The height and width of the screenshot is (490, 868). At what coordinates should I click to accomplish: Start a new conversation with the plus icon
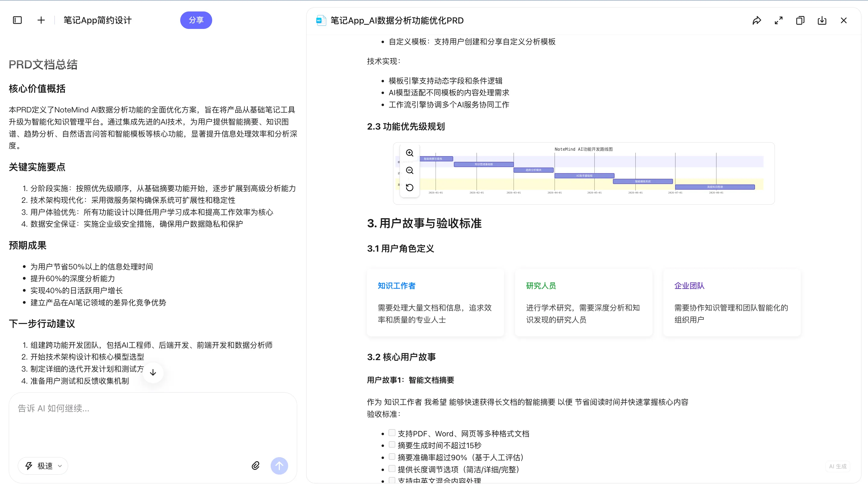41,20
